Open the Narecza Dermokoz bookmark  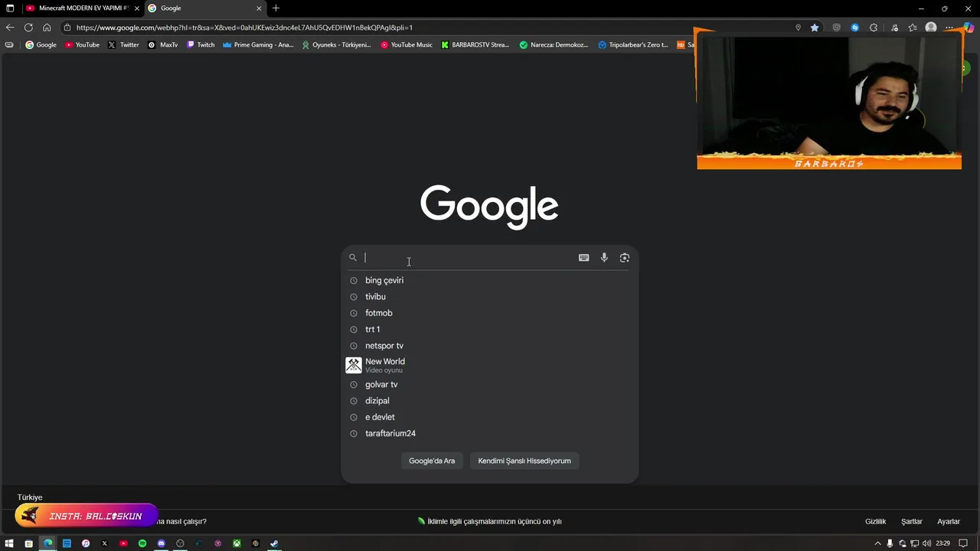pyautogui.click(x=554, y=45)
